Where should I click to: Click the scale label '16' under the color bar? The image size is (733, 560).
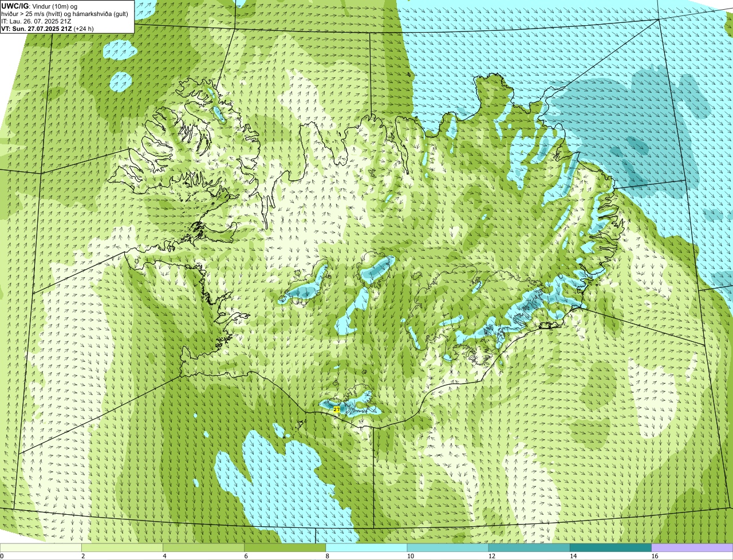click(655, 556)
